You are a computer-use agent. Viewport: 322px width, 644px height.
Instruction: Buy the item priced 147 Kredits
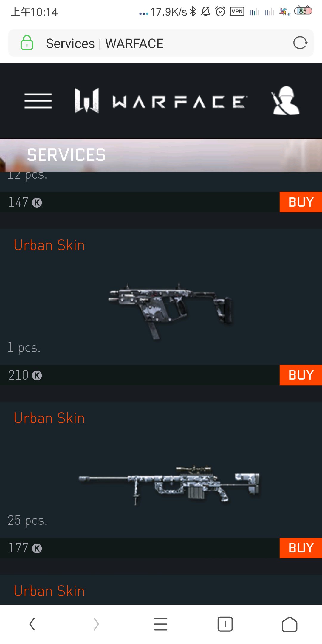[301, 202]
